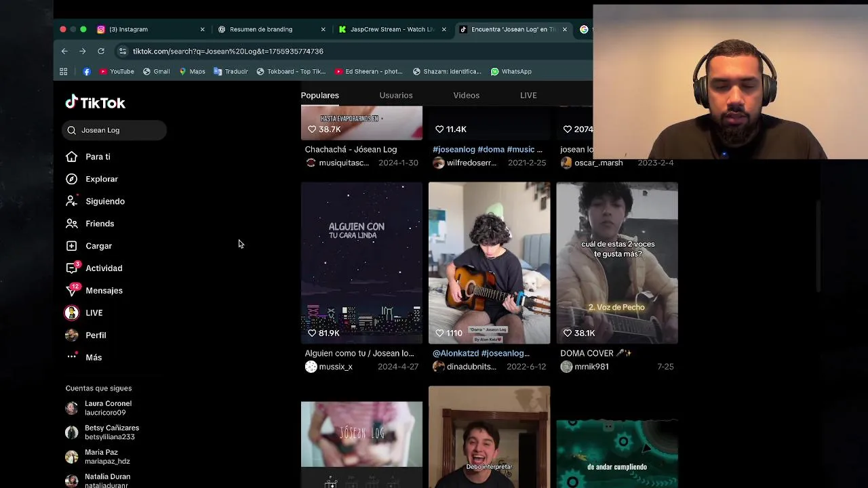Open the Traducir bookmark
868x488 pixels.
pos(231,71)
